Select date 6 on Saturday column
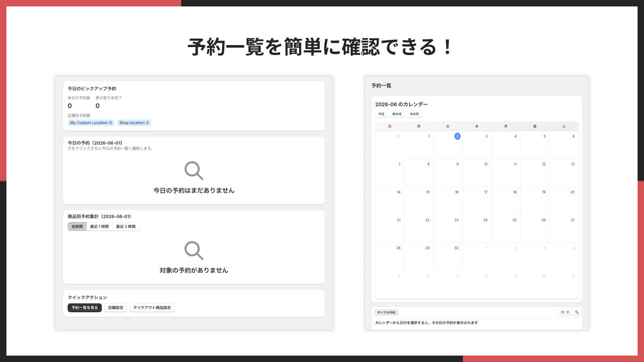Viewport: 644px width, 362px height. coord(564,145)
